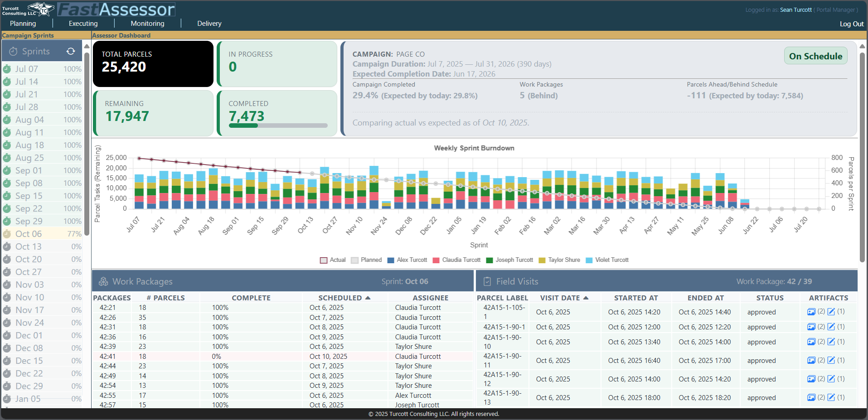Image resolution: width=868 pixels, height=420 pixels.
Task: Open the Delivery section
Action: pos(209,23)
